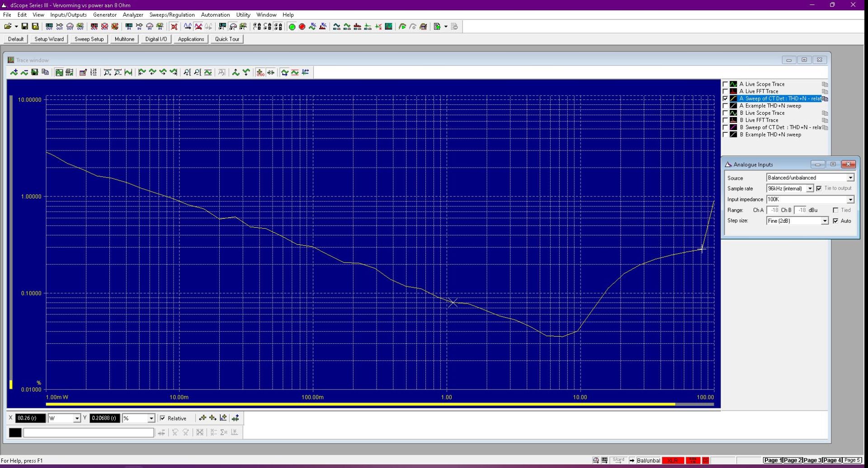Toggle the Tied range checkbox

835,210
